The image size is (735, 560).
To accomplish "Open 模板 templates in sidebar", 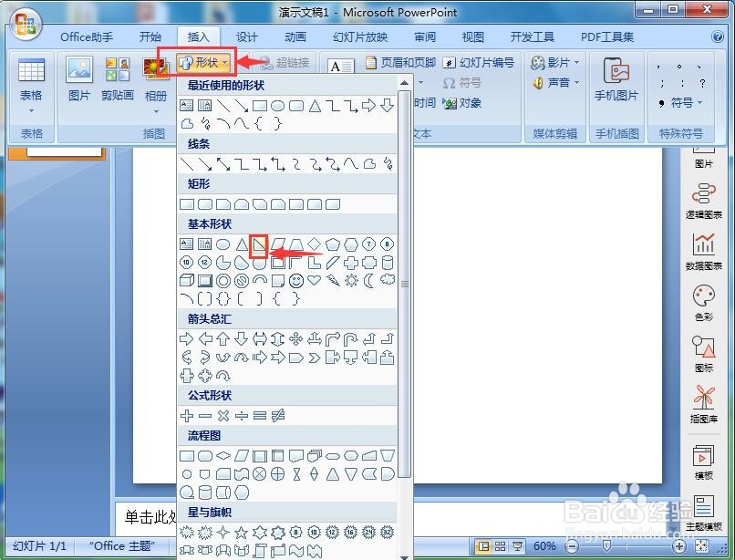I will 704,462.
